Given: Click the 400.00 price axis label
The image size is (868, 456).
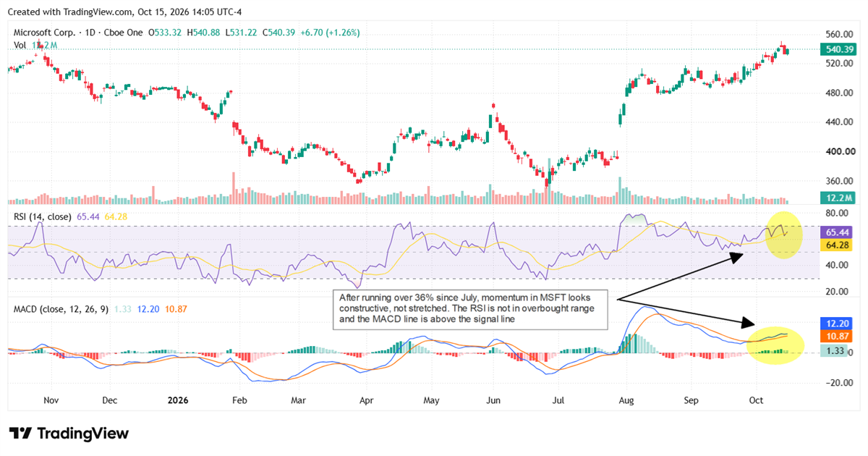Looking at the screenshot, I should coord(839,152).
